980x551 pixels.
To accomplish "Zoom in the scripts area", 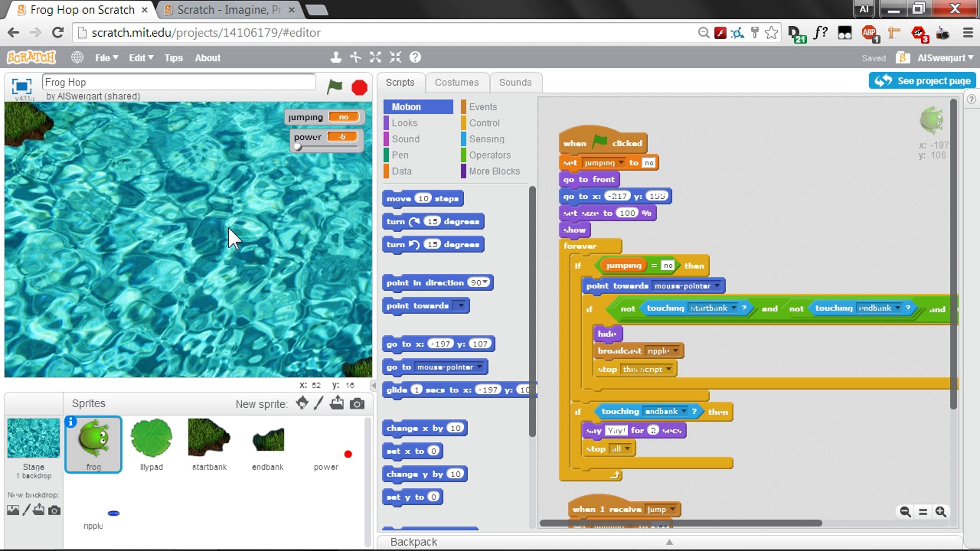I will click(x=941, y=512).
